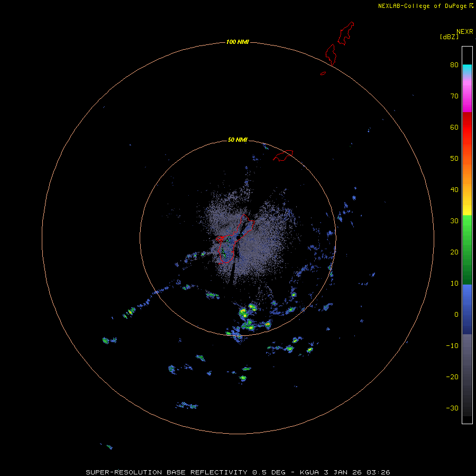Click the Guam island outline at radar center
Image resolution: width=476 pixels, height=476 pixels.
point(235,239)
